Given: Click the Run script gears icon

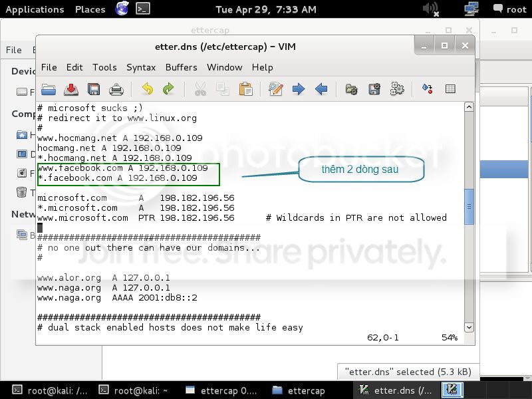Looking at the screenshot, I should tap(397, 89).
